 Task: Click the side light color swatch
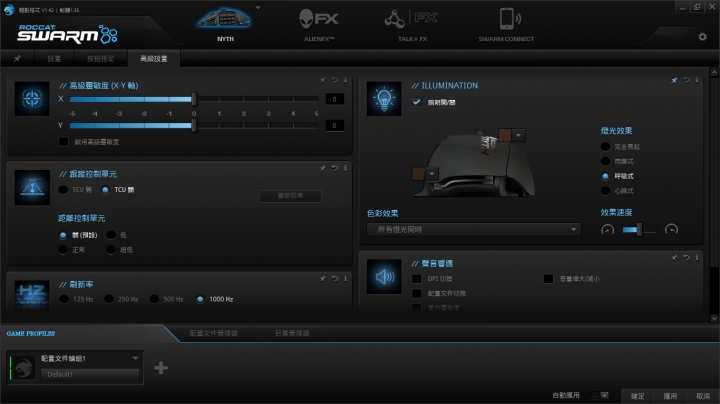pos(418,174)
